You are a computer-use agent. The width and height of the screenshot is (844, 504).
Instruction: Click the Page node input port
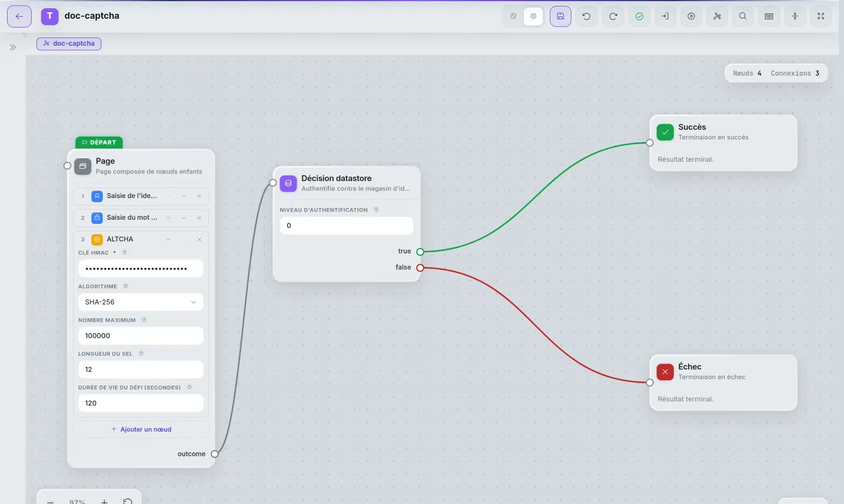pyautogui.click(x=67, y=166)
